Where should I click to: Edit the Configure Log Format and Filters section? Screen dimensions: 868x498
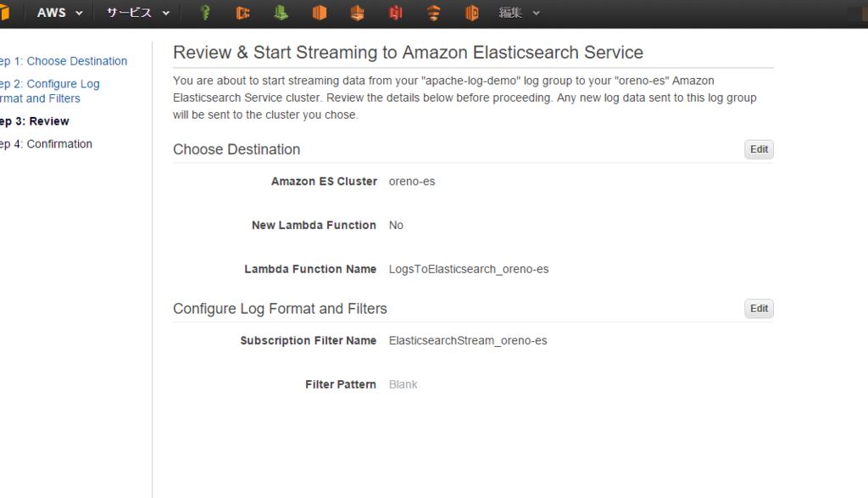coord(759,309)
